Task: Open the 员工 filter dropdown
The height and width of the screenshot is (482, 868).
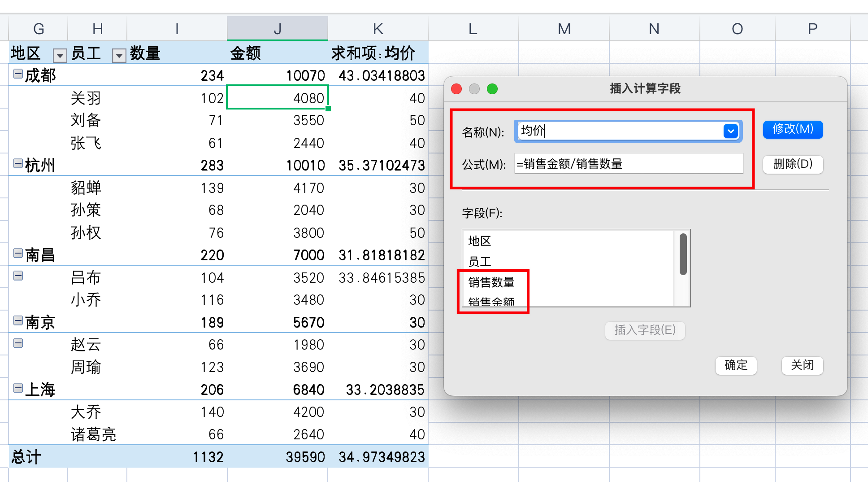Action: pyautogui.click(x=119, y=55)
